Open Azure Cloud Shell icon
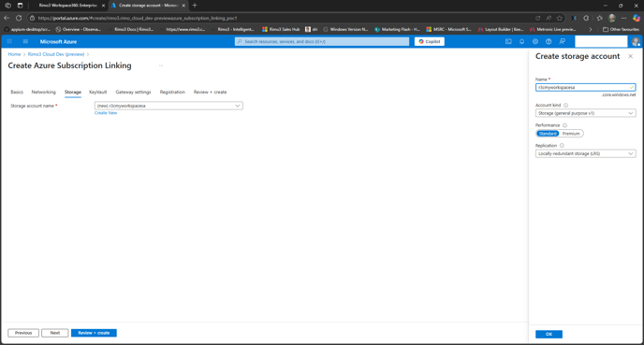Image resolution: width=644 pixels, height=345 pixels. click(508, 41)
